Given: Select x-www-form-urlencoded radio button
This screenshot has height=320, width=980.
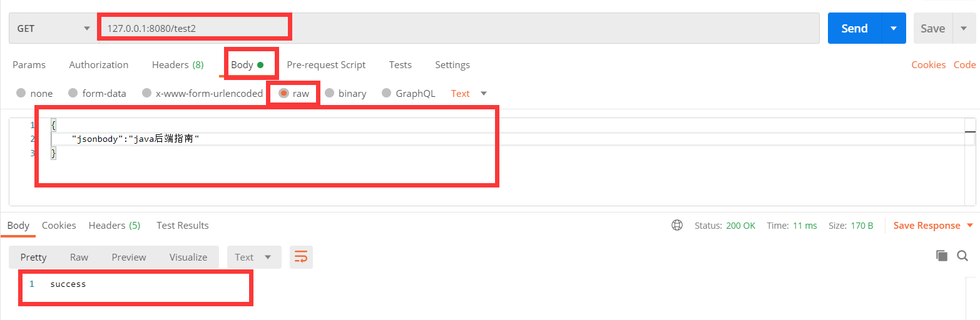Looking at the screenshot, I should click(202, 93).
